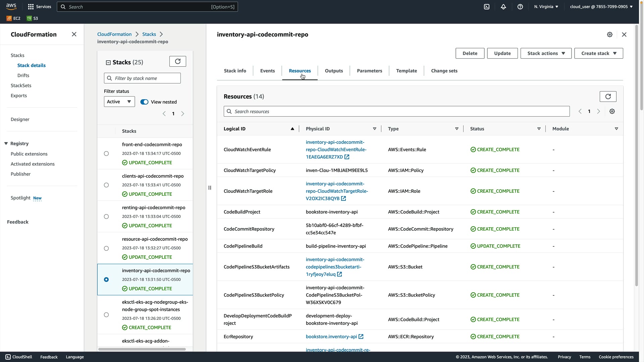The width and height of the screenshot is (644, 362).
Task: Toggle the View nested switch
Action: coord(144,102)
